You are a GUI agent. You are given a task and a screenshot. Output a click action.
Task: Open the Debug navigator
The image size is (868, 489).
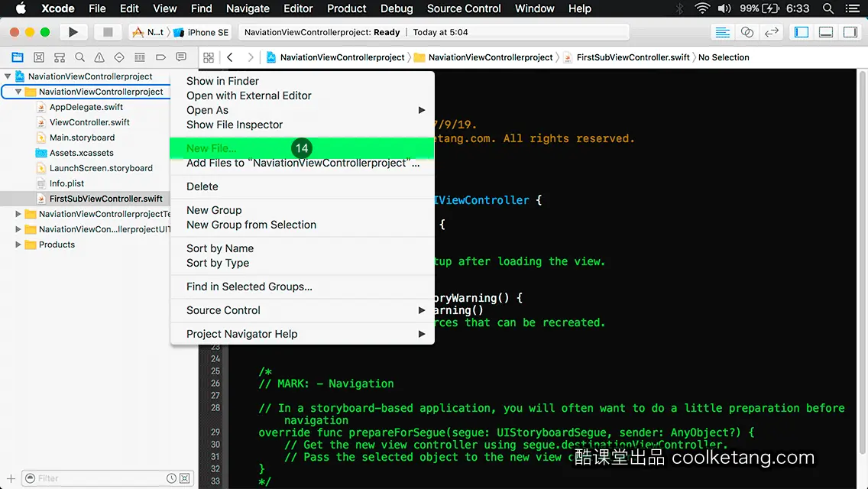(x=140, y=57)
